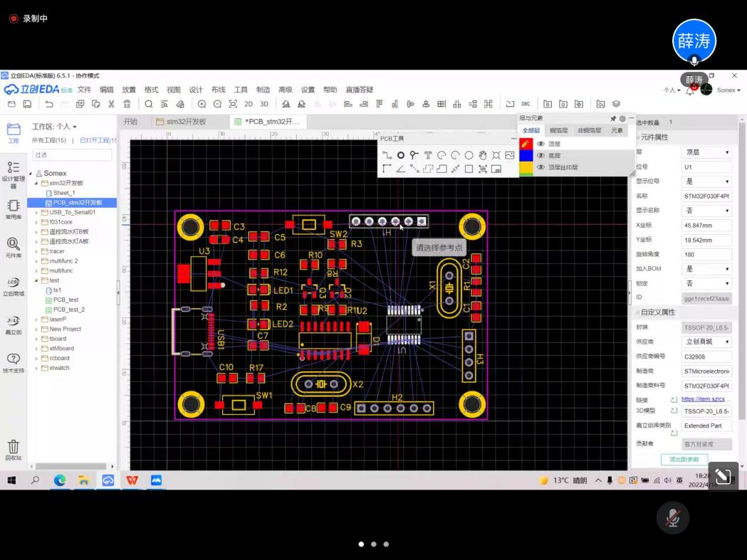
Task: Click the 添加新参数 button
Action: (684, 460)
